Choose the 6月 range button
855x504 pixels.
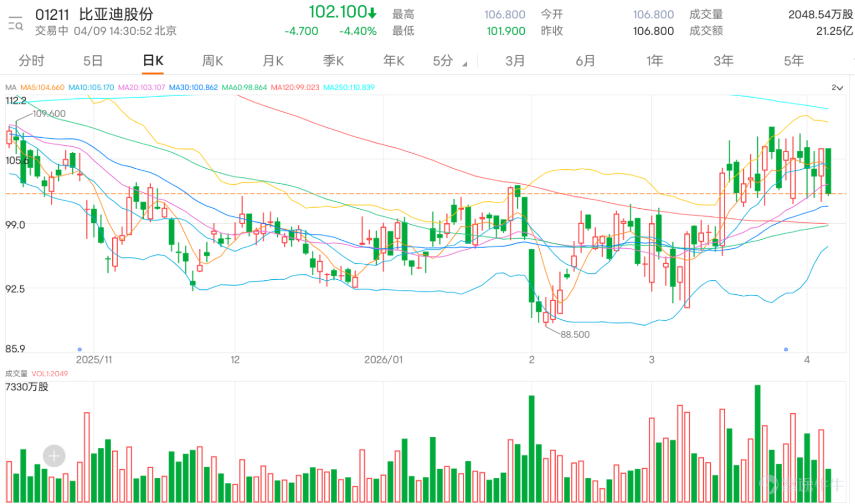click(585, 61)
